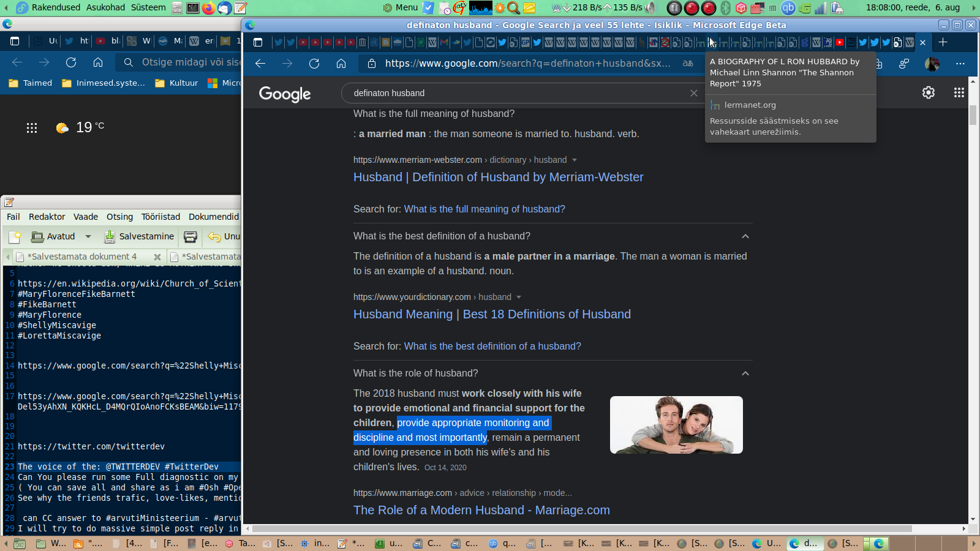Launch terminal from the top panel
Image resolution: width=980 pixels, height=551 pixels.
click(x=193, y=7)
